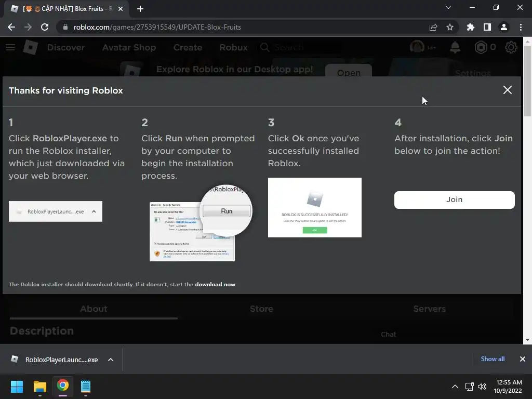Switch to the Store tab
This screenshot has height=399, width=532.
262,309
